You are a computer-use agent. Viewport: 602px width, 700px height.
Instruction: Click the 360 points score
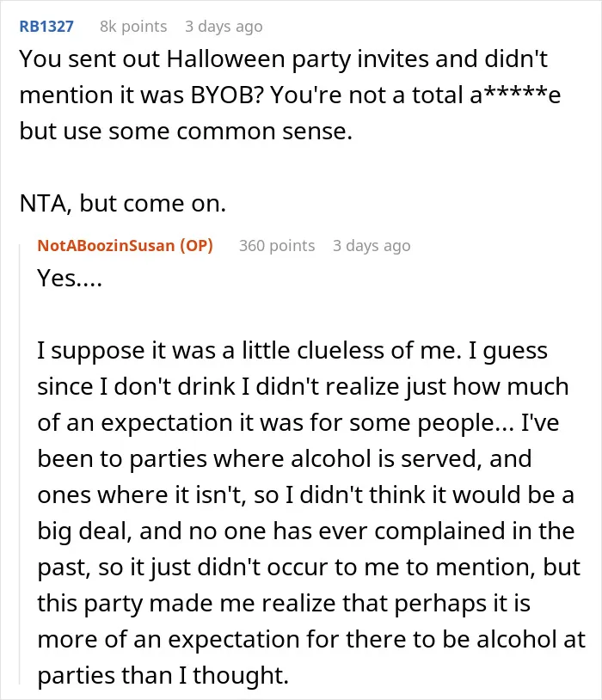[x=277, y=246]
